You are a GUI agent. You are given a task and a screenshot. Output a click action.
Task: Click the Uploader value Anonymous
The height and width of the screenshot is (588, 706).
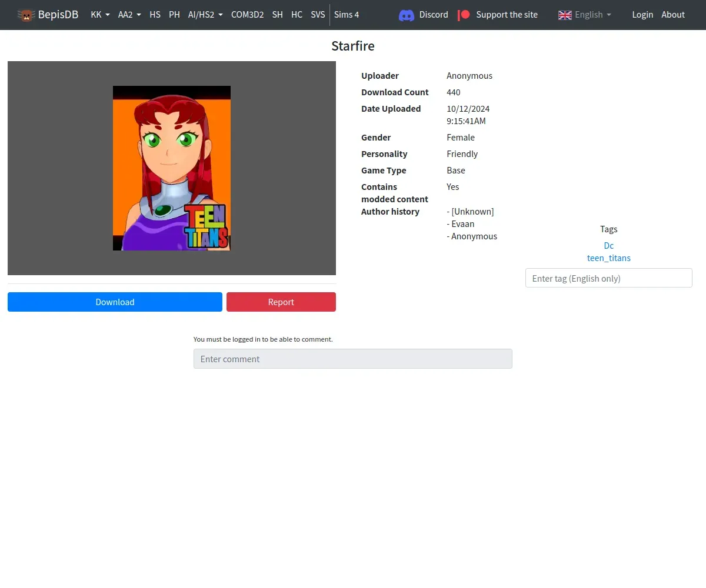click(469, 76)
